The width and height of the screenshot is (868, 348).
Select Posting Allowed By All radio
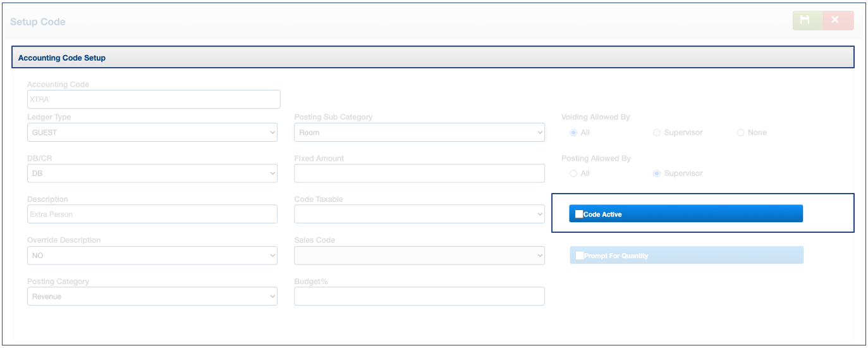coord(573,173)
